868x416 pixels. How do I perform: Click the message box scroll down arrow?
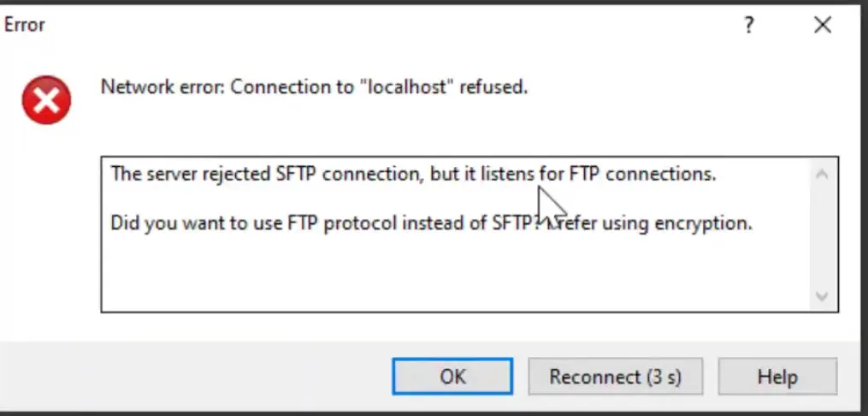point(822,296)
